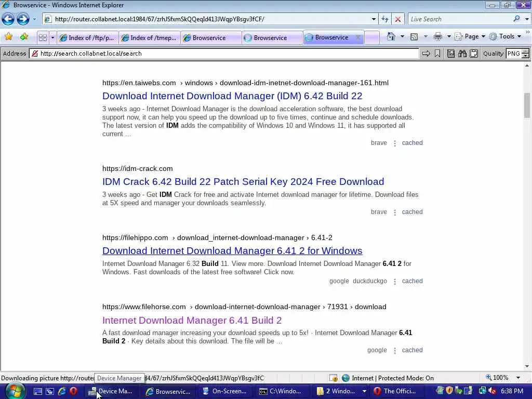Screen dimensions: 532x399
Task: Click duckduckgo link under filehippo result
Action: 370,281
